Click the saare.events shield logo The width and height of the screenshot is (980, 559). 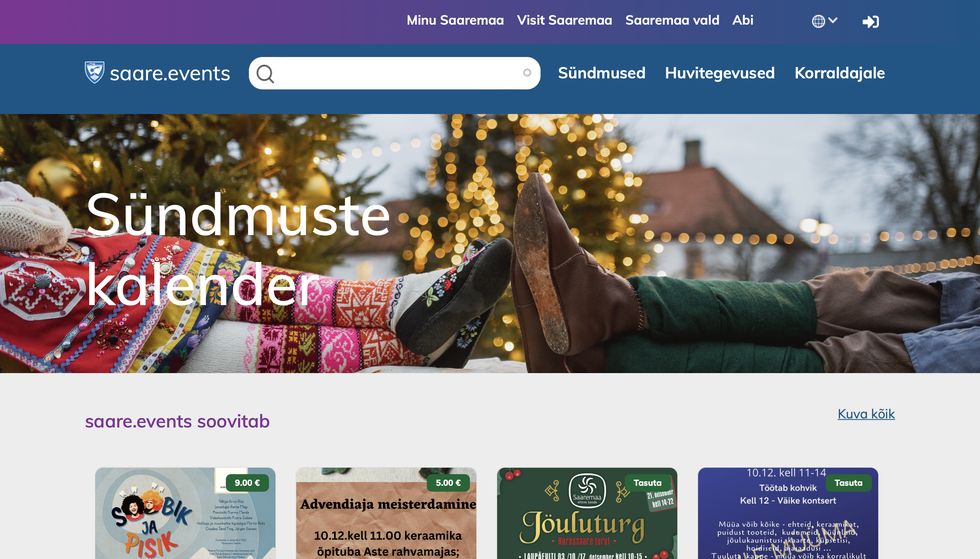pyautogui.click(x=94, y=72)
